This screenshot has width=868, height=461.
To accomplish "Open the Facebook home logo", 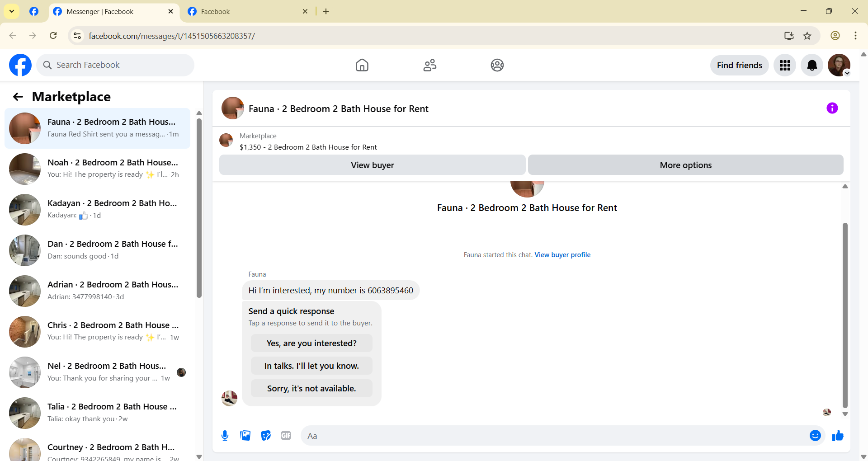I will tap(20, 65).
